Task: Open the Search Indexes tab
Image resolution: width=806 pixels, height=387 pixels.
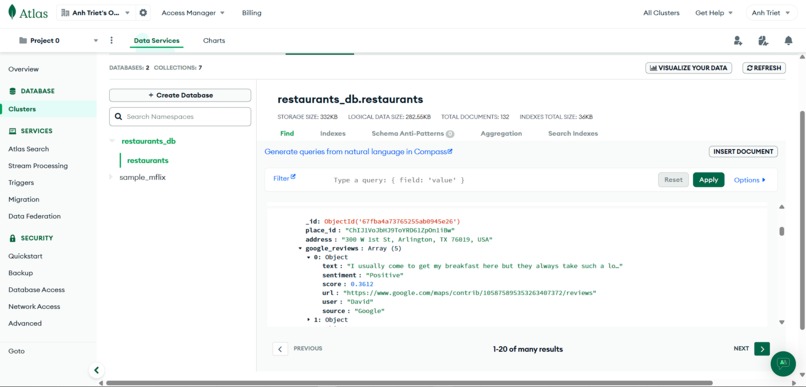Action: pos(573,134)
